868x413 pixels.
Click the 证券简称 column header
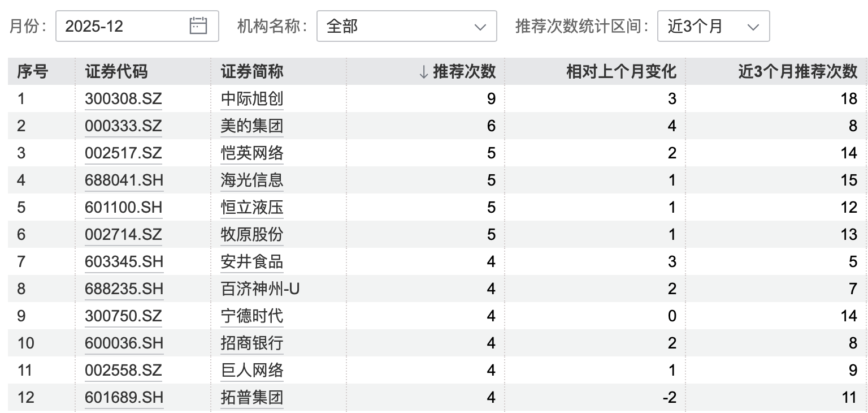point(252,72)
